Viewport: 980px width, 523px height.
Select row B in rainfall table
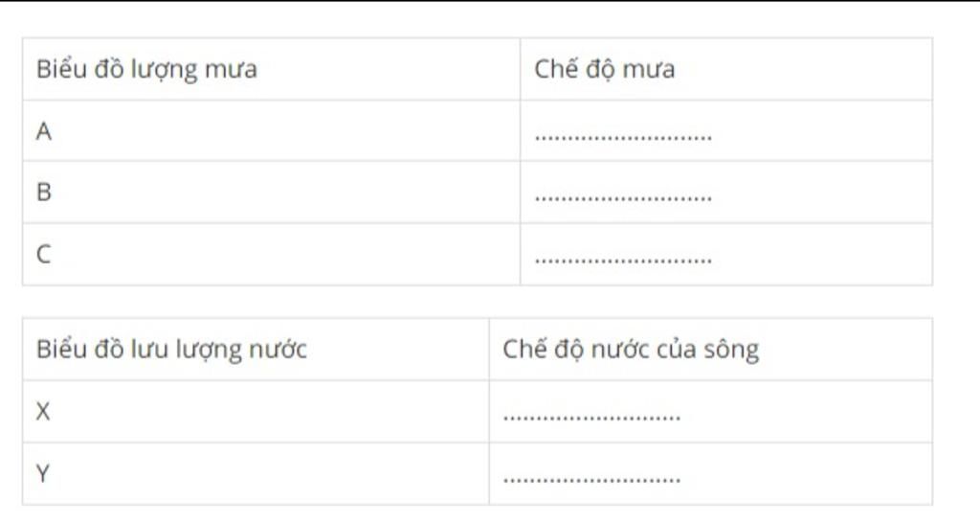coord(478,193)
